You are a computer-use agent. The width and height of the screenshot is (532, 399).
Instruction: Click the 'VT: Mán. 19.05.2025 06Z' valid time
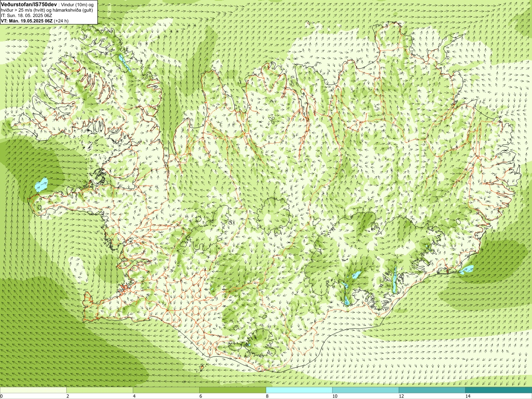(27, 20)
